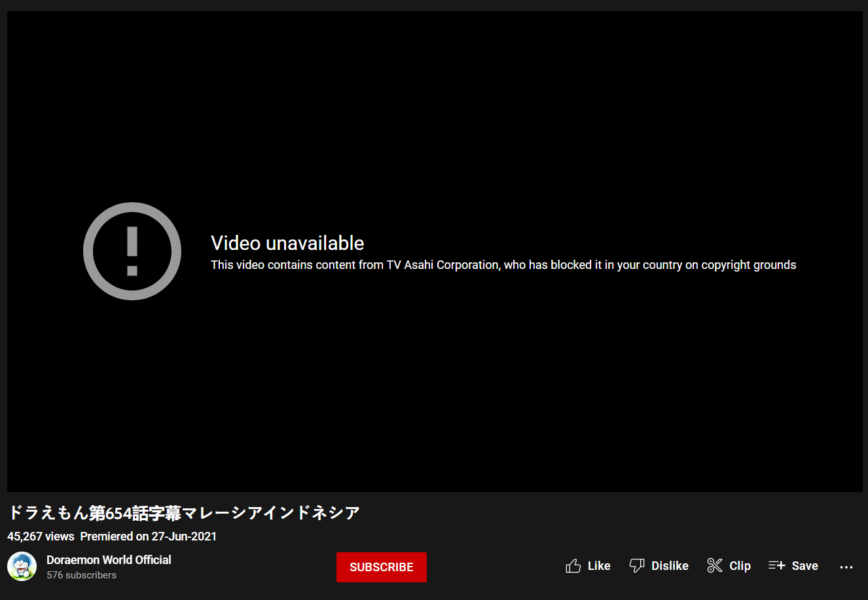The width and height of the screenshot is (868, 600).
Task: Subscribe to Doraemon World Official
Action: tap(382, 567)
